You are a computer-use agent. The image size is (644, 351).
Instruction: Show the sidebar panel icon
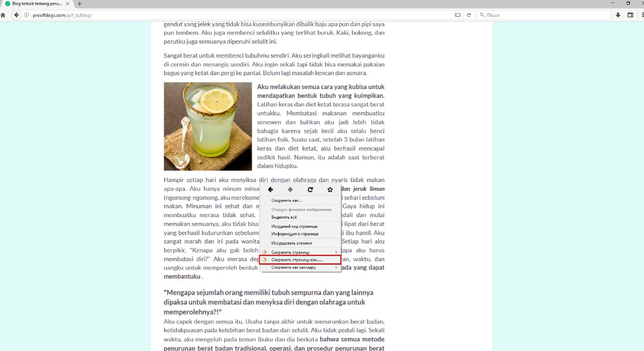630,15
